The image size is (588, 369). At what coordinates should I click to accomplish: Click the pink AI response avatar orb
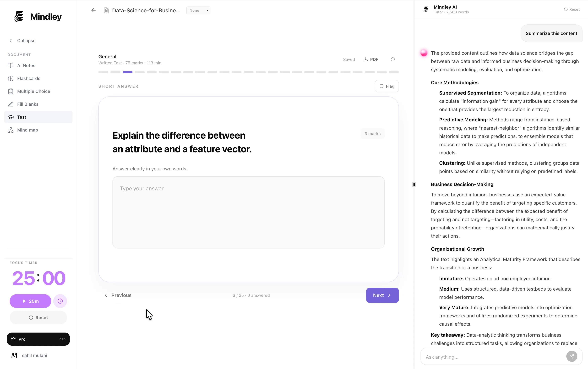(x=424, y=53)
